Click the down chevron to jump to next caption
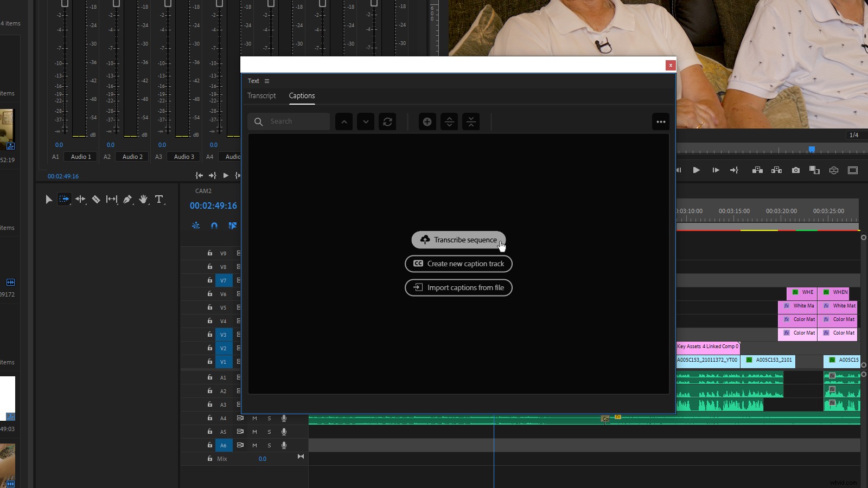The width and height of the screenshot is (868, 488). click(x=366, y=121)
